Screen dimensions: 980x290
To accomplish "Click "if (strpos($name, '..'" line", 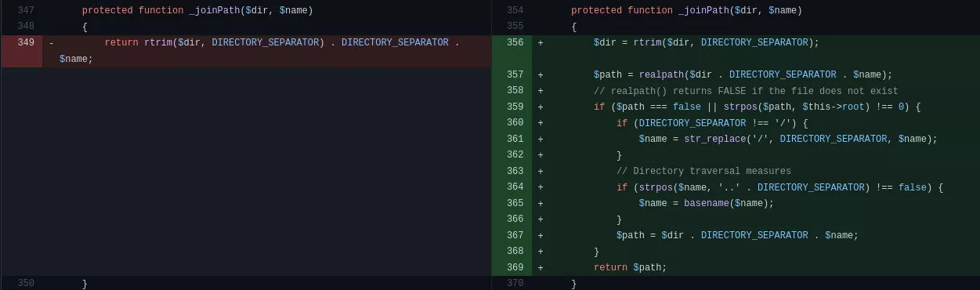I will click(779, 187).
